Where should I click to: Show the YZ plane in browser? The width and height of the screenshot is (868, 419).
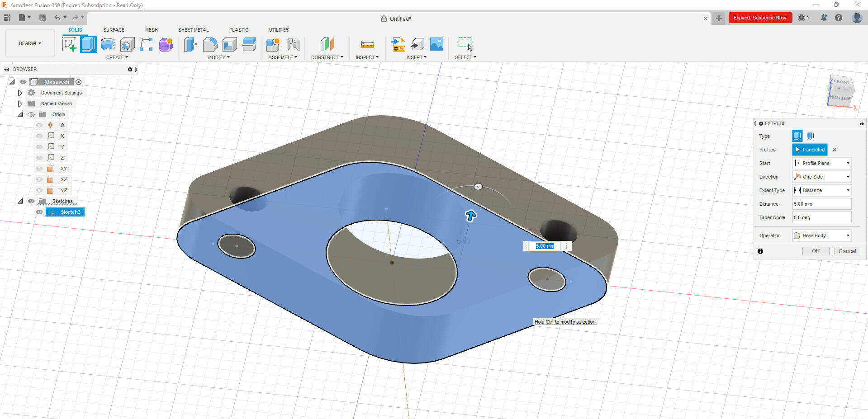coord(39,190)
